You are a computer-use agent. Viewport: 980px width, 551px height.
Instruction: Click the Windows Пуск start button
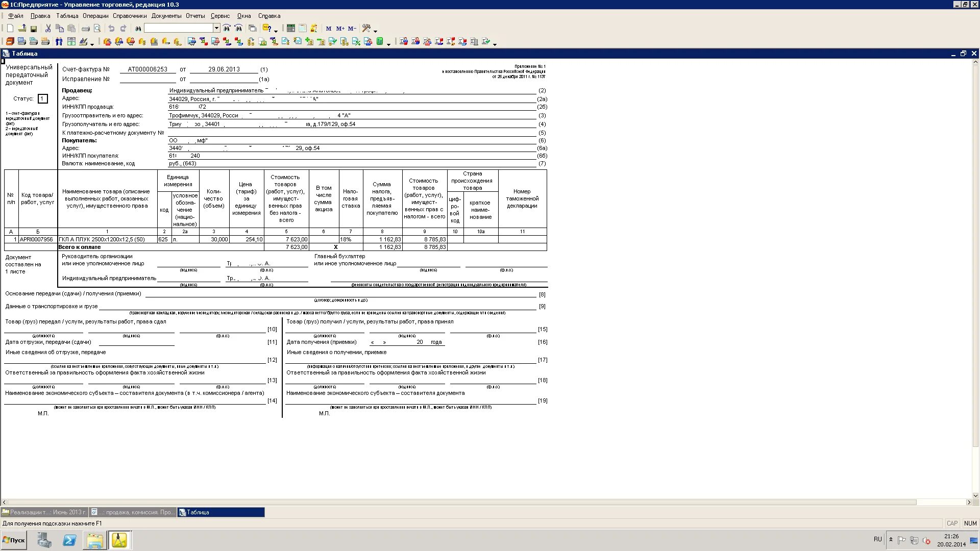14,540
